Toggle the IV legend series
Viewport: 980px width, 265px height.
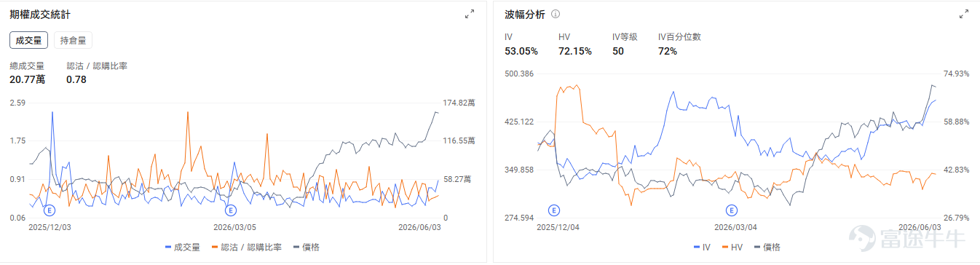(x=703, y=248)
